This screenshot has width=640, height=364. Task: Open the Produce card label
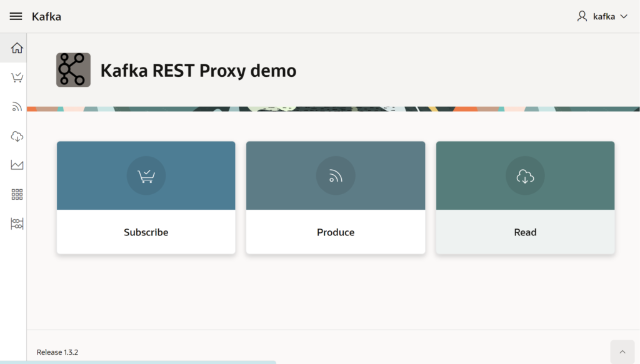[336, 232]
